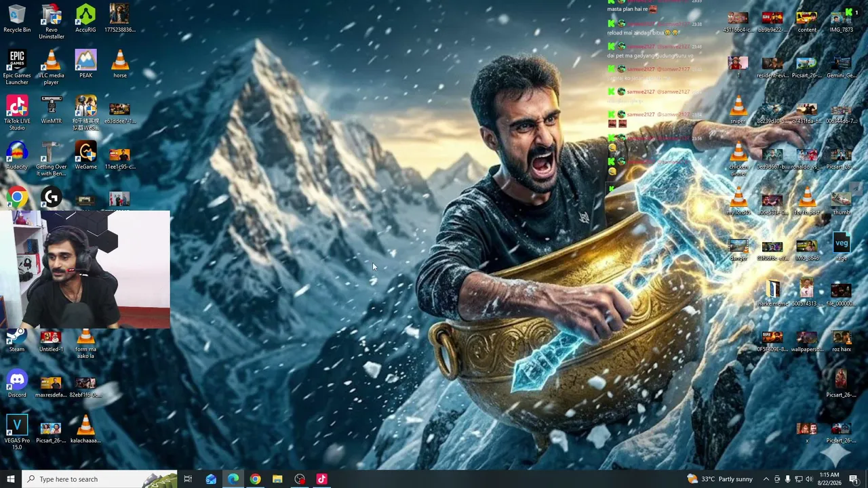Select the VLC media player shortcut
Image resolution: width=868 pixels, height=488 pixels.
tap(51, 67)
